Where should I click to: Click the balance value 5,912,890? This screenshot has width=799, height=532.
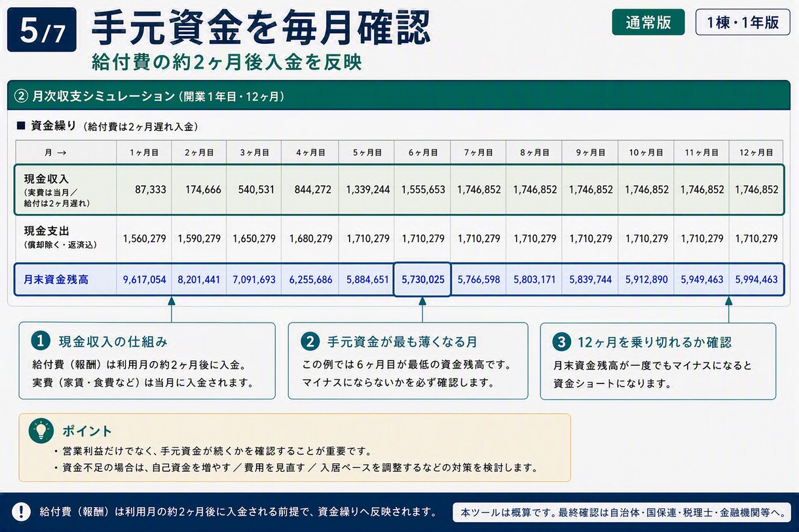click(x=646, y=279)
